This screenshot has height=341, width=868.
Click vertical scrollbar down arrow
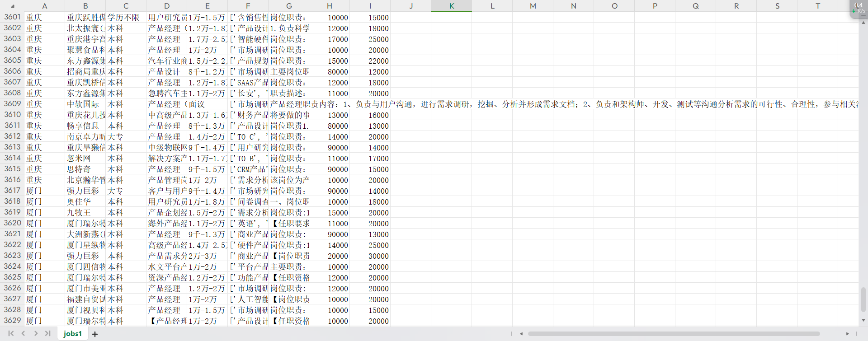point(863,320)
